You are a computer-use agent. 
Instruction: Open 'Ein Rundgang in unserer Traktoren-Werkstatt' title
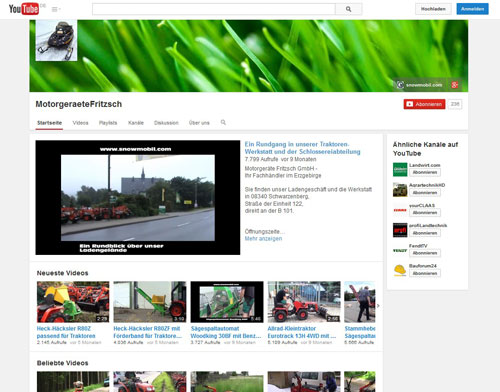(x=302, y=148)
